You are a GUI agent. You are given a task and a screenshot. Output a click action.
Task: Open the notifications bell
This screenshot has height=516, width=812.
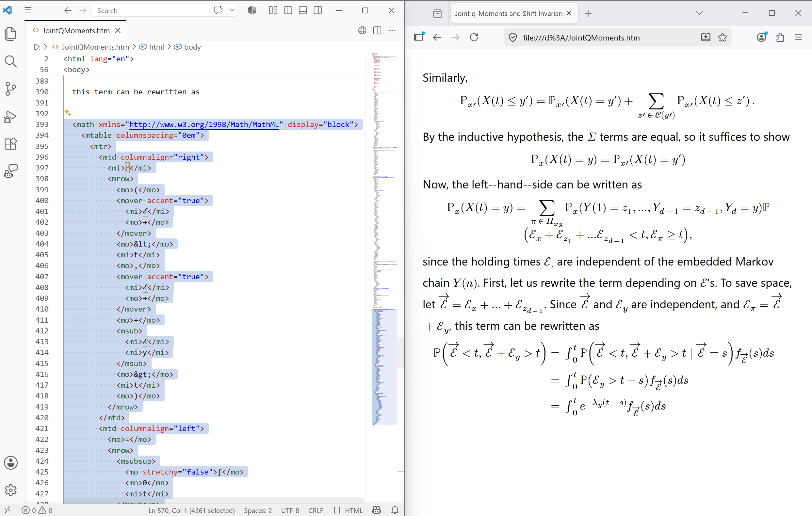(395, 510)
